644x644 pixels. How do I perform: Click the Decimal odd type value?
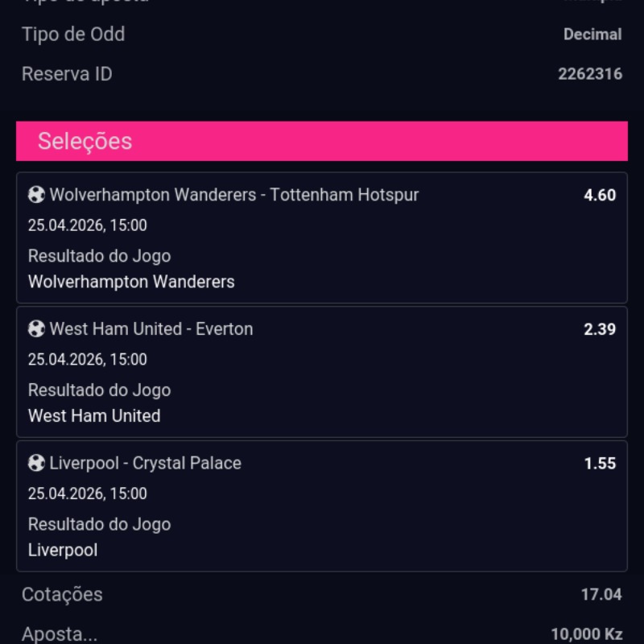[x=592, y=35]
